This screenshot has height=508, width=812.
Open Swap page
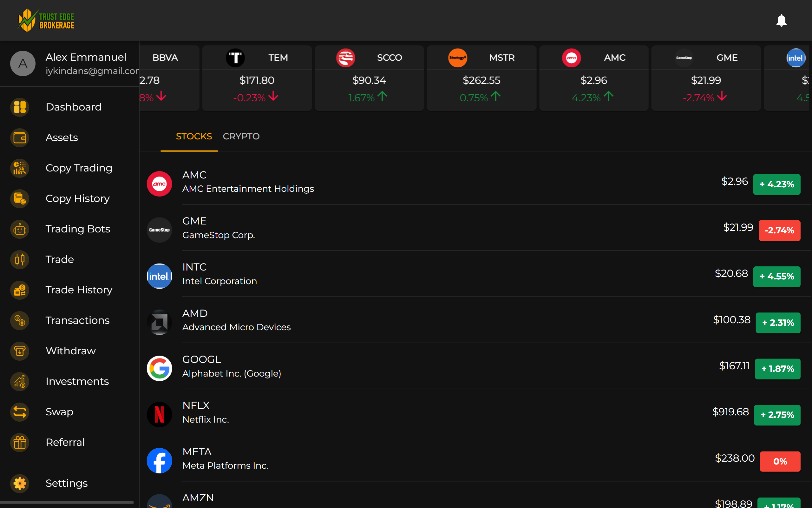[69, 412]
